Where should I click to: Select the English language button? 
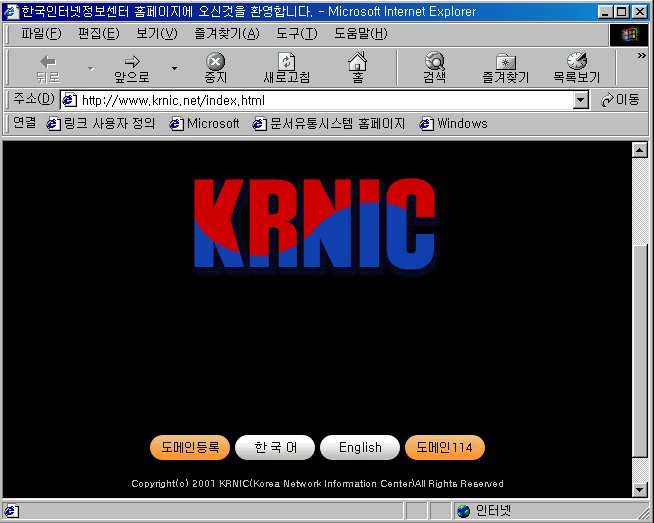[x=360, y=448]
